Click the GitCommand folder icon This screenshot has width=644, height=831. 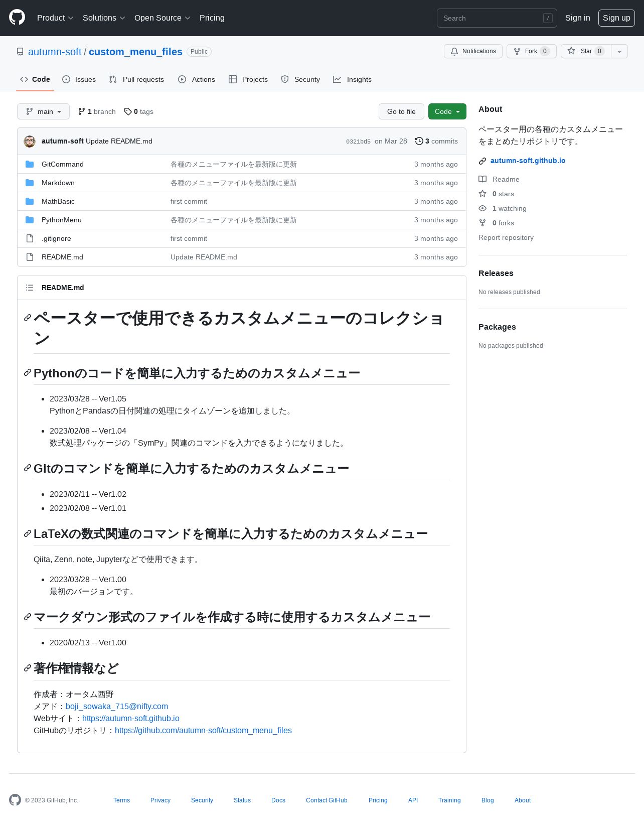pyautogui.click(x=30, y=164)
